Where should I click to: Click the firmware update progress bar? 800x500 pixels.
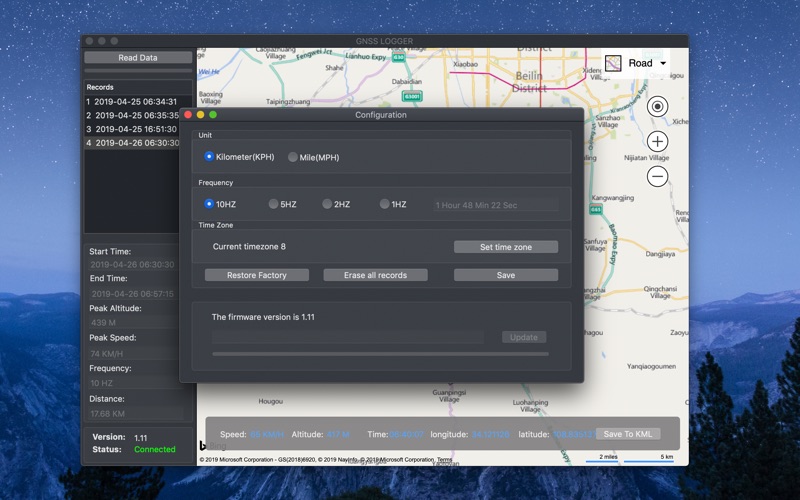381,354
